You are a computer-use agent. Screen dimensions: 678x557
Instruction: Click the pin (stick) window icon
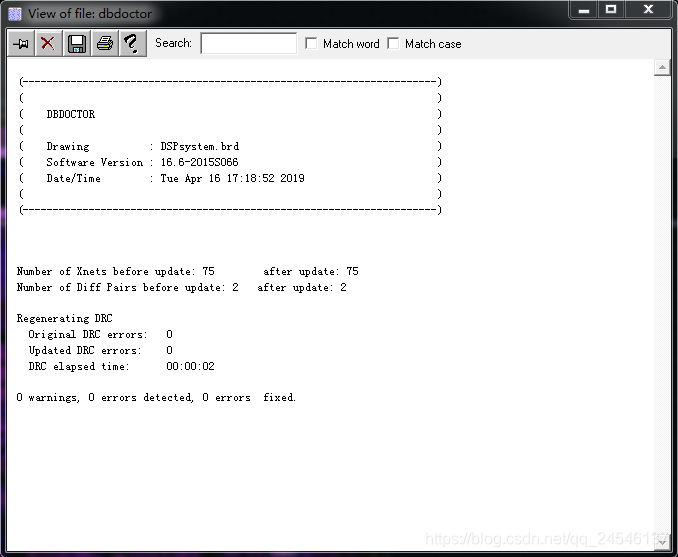click(21, 43)
